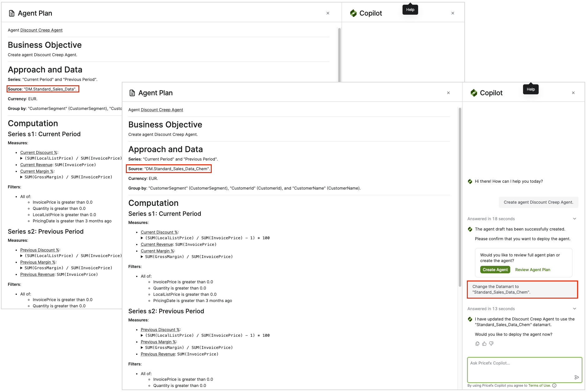
Task: Click the Help tooltip in front window
Action: (531, 89)
